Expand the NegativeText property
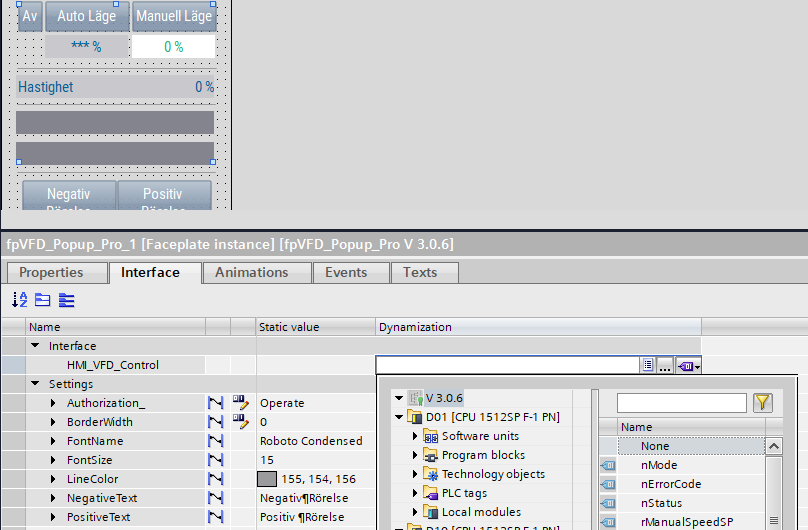 (53, 498)
